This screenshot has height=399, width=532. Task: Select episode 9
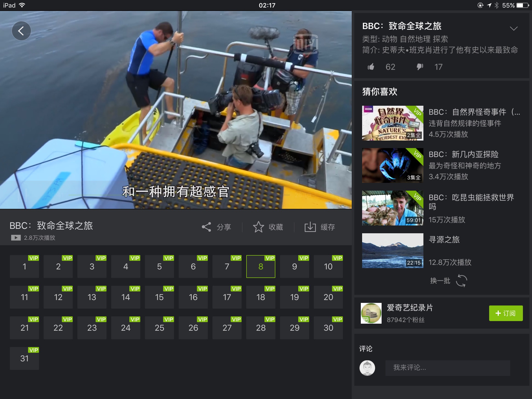click(294, 267)
